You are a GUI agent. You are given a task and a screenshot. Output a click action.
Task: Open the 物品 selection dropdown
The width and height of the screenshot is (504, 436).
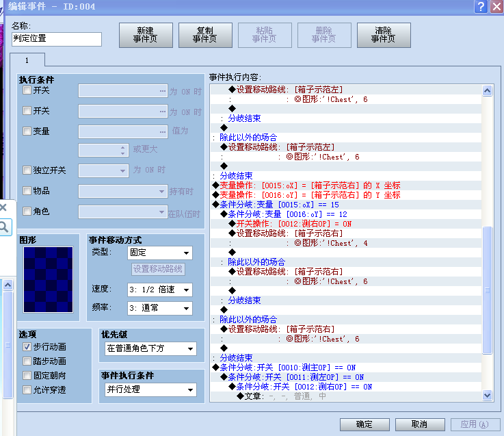[x=123, y=192]
